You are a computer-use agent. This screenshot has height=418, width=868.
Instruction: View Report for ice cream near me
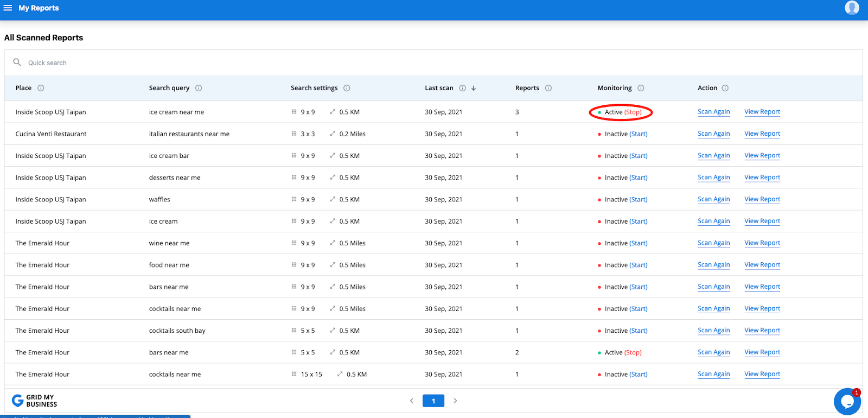tap(762, 112)
